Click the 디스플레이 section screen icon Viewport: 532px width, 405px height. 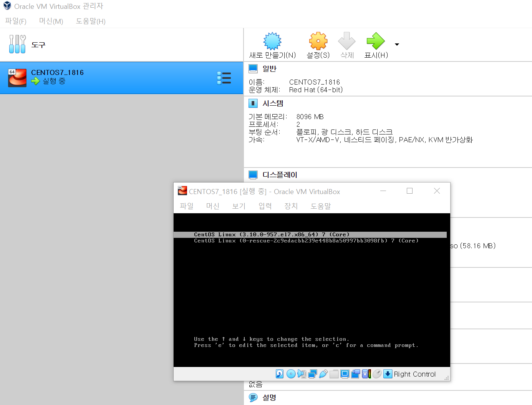point(253,175)
